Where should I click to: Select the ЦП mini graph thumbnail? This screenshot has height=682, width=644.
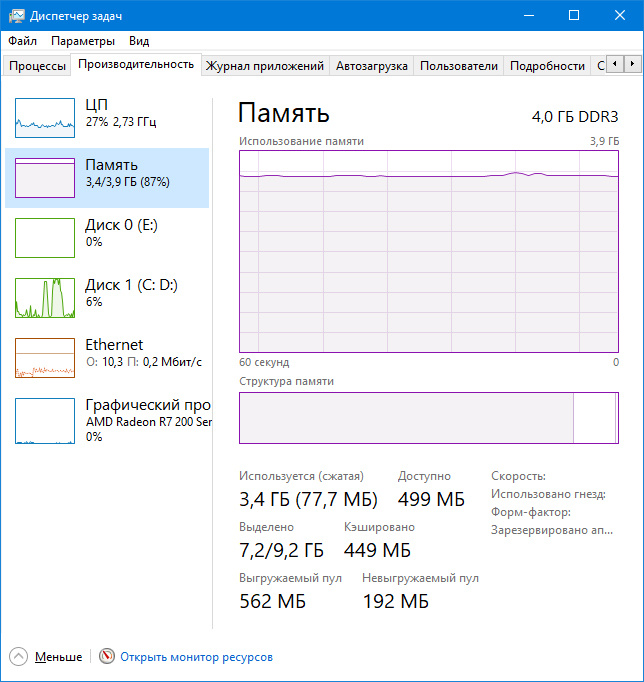pos(45,118)
